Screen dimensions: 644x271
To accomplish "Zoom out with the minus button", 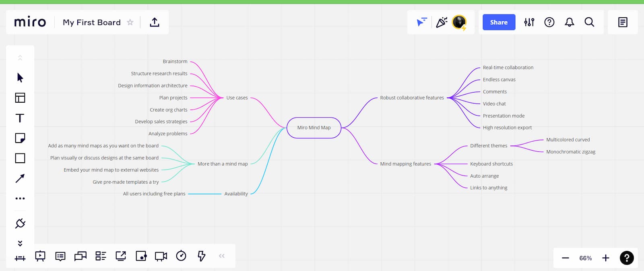I will (x=566, y=258).
